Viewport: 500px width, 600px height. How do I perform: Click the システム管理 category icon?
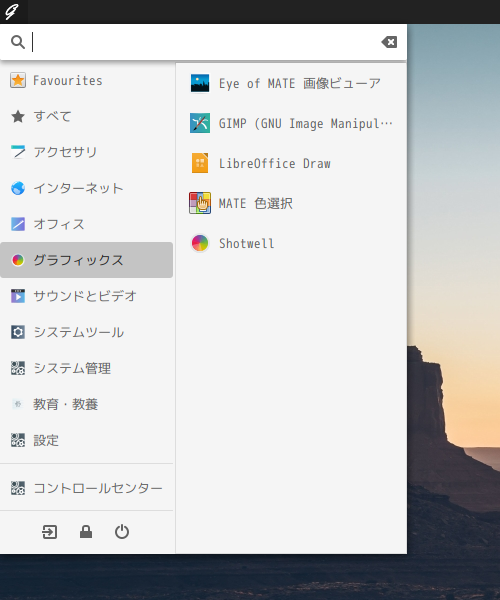coord(18,368)
